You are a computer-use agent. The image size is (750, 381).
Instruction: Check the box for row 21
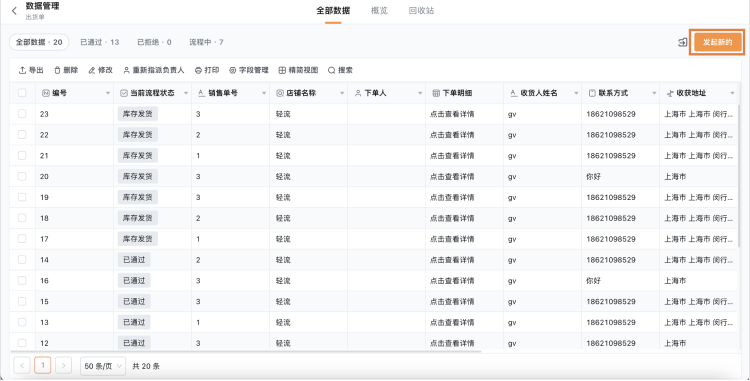pyautogui.click(x=22, y=155)
